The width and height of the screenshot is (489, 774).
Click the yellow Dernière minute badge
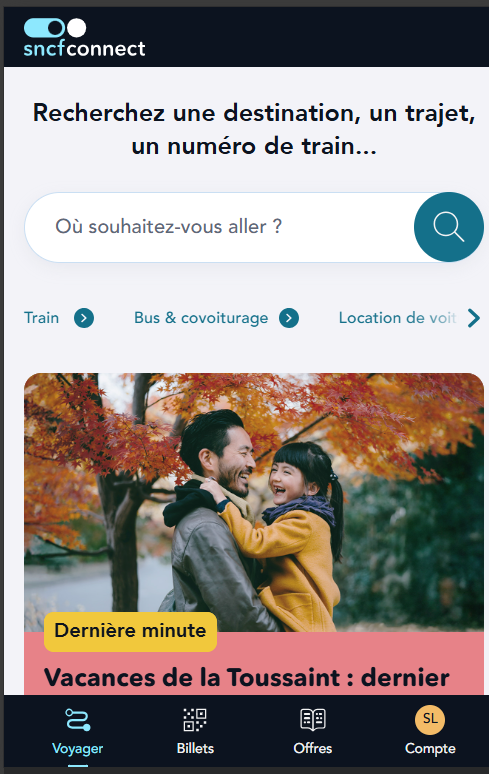point(130,632)
